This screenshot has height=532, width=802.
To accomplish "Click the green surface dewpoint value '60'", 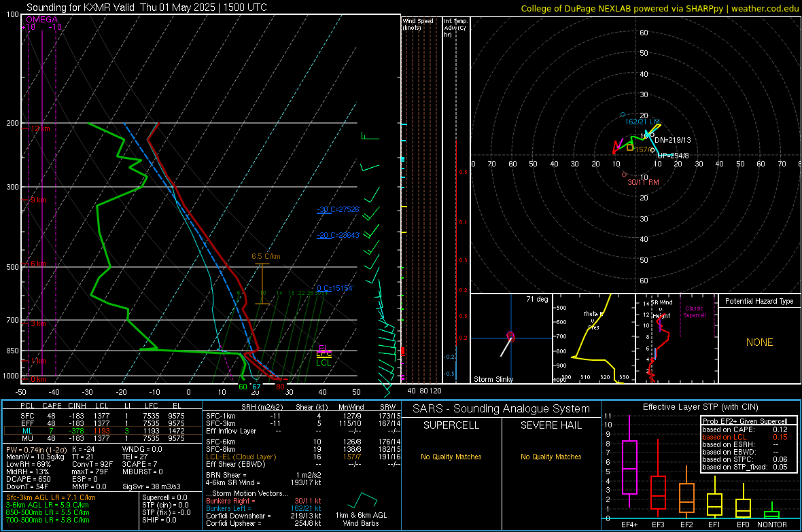I will coord(243,387).
